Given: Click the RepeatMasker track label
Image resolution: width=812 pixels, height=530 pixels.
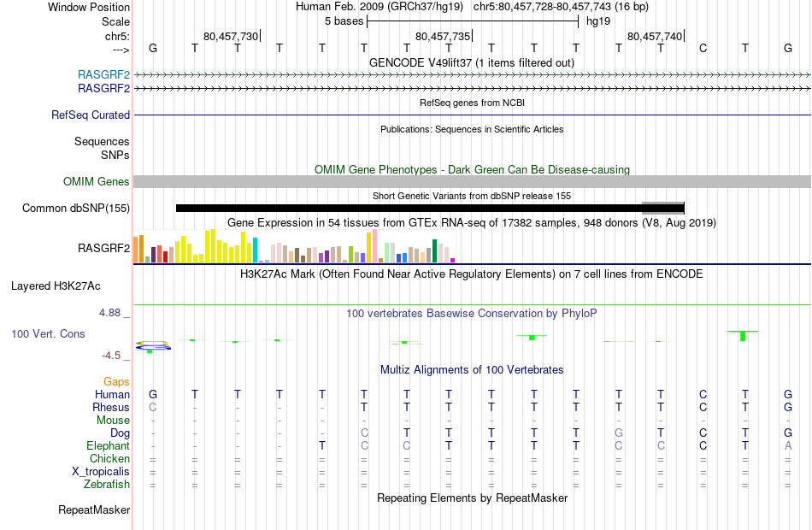Looking at the screenshot, I should click(x=94, y=510).
